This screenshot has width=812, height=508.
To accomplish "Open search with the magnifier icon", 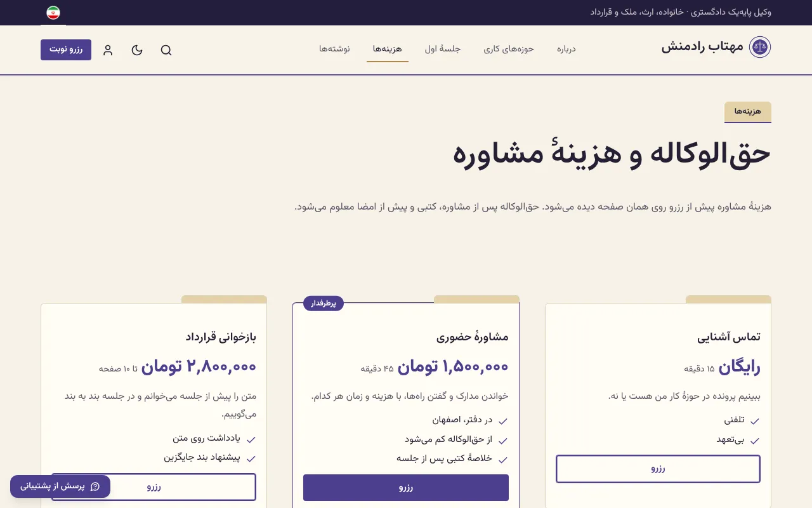I will pyautogui.click(x=166, y=50).
